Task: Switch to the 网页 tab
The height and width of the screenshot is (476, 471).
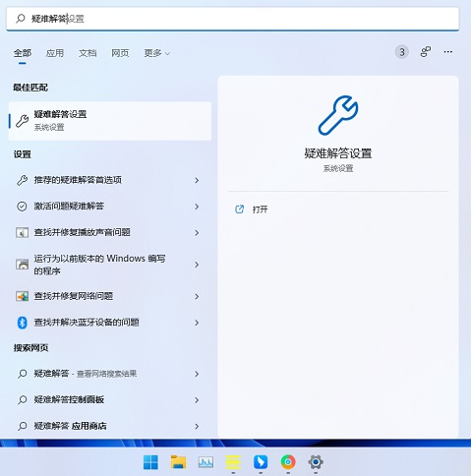Action: 120,53
